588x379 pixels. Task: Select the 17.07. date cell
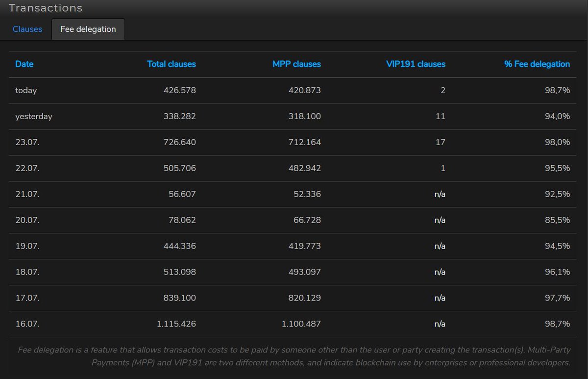(27, 298)
